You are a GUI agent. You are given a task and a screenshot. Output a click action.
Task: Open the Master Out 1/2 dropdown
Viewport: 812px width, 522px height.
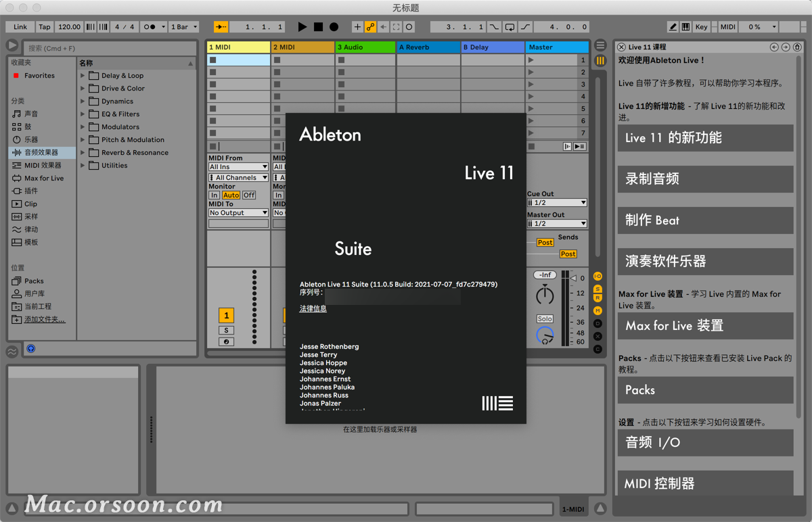click(x=557, y=224)
